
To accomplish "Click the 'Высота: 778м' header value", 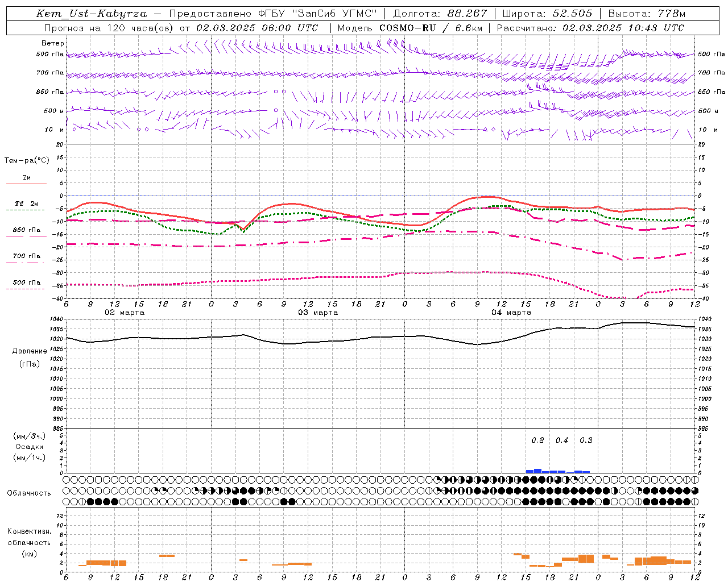I will (x=647, y=14).
